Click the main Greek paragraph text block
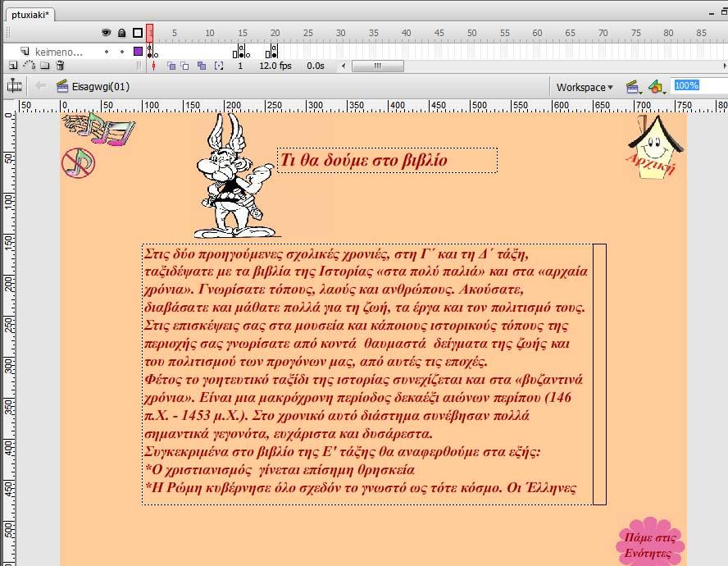 (366, 374)
